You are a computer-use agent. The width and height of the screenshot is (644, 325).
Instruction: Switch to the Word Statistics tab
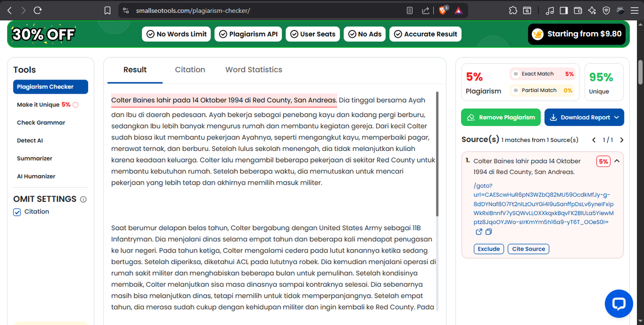254,70
